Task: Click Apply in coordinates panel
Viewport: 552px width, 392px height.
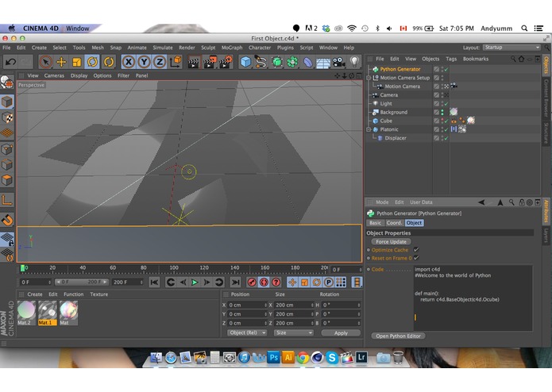Action: tap(341, 333)
